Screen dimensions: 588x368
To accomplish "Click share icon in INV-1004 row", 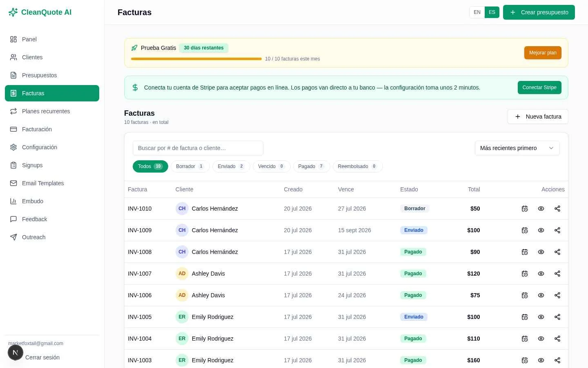I will click(557, 339).
